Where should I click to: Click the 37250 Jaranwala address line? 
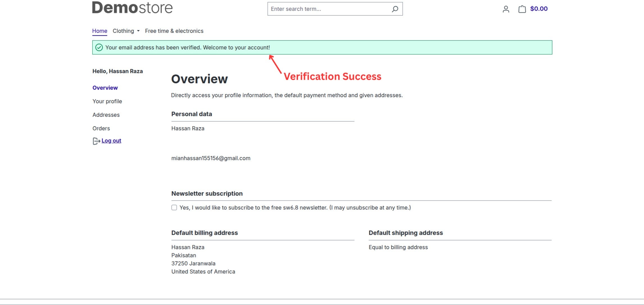tap(194, 264)
